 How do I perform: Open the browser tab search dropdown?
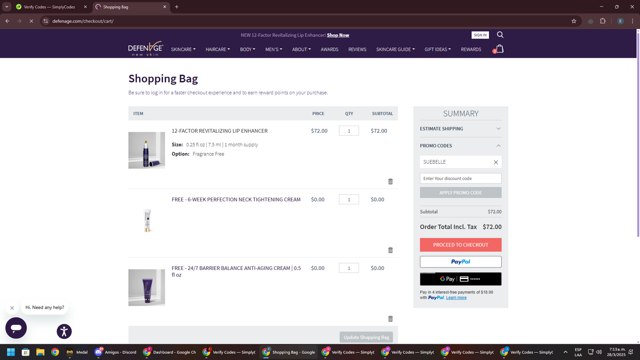click(7, 7)
